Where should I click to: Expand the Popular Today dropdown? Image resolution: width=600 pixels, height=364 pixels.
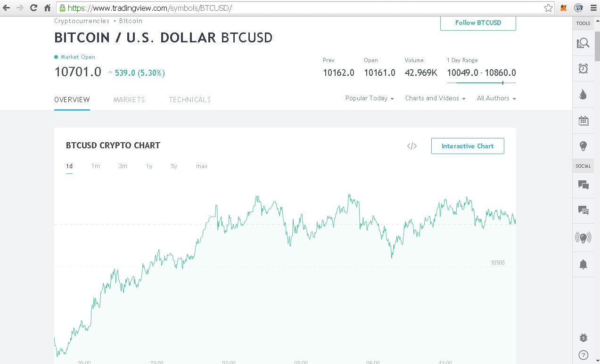pos(369,98)
